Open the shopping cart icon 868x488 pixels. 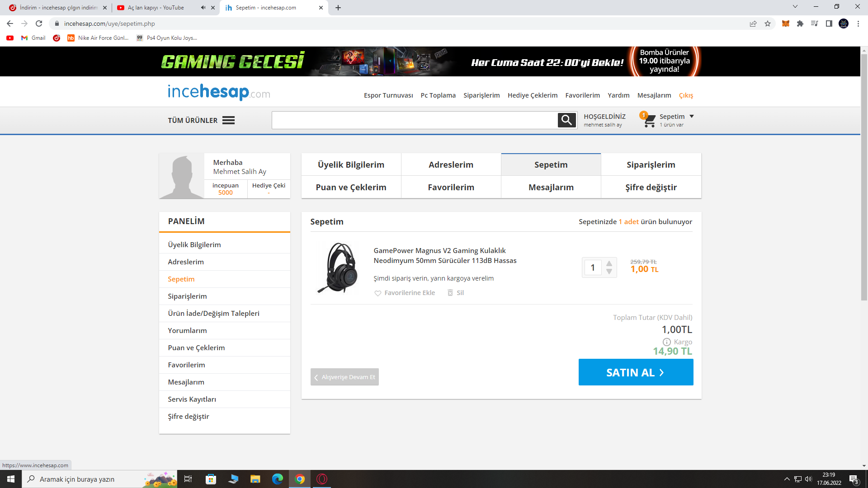tap(649, 121)
